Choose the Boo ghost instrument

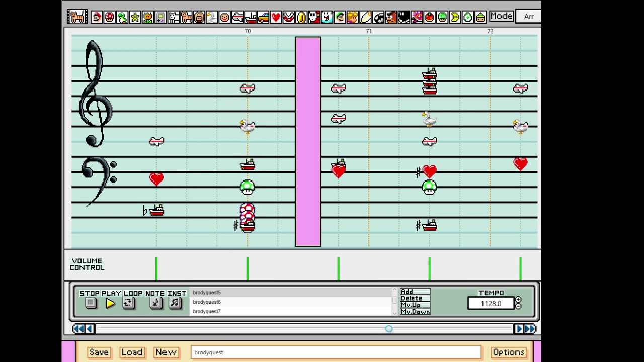327,17
